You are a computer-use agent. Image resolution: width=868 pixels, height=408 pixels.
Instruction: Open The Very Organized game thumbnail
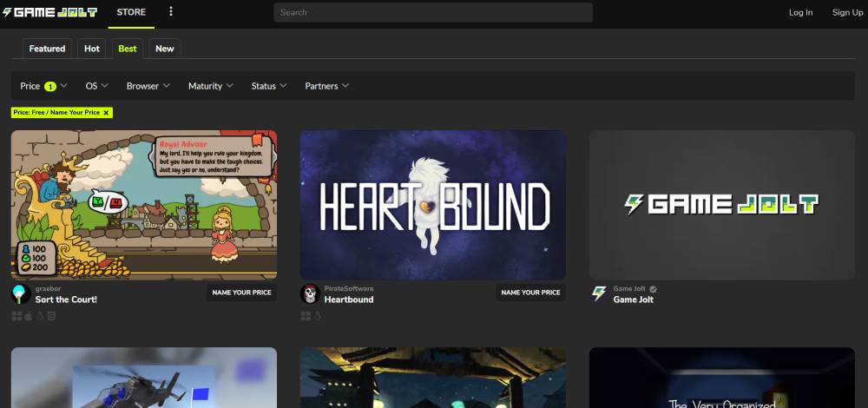click(x=722, y=378)
